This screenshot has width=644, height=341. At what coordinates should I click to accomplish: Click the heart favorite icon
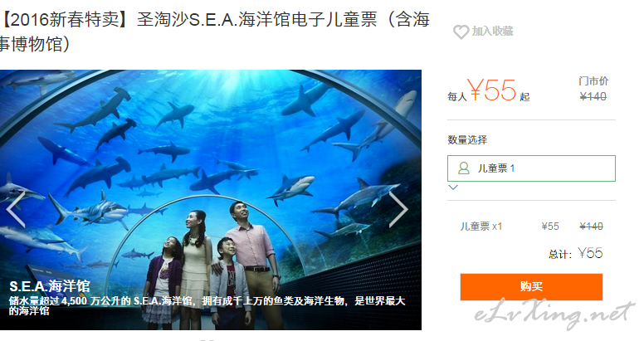[x=461, y=32]
